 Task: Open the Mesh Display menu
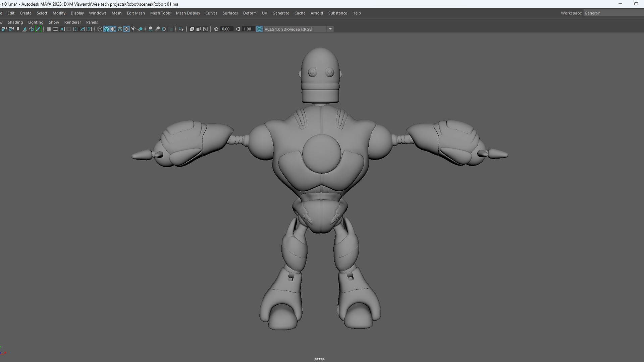tap(188, 13)
